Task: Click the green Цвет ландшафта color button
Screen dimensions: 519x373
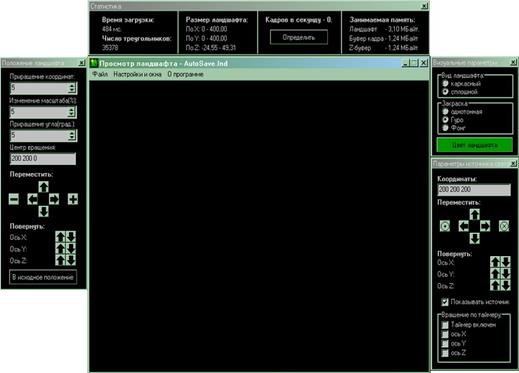Action: coord(475,145)
